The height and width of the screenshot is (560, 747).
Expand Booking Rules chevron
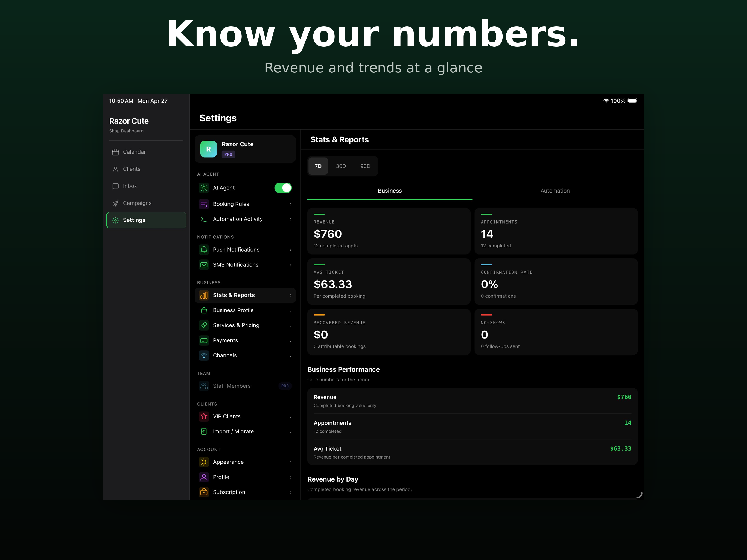click(x=291, y=204)
